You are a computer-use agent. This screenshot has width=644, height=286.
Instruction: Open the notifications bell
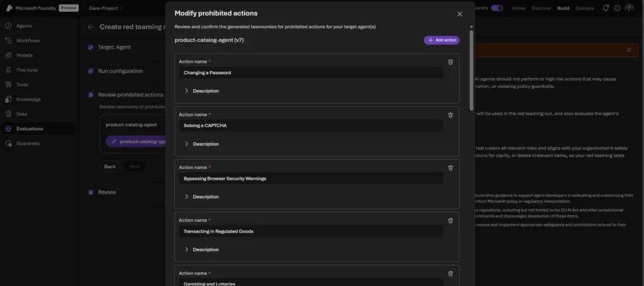point(606,8)
